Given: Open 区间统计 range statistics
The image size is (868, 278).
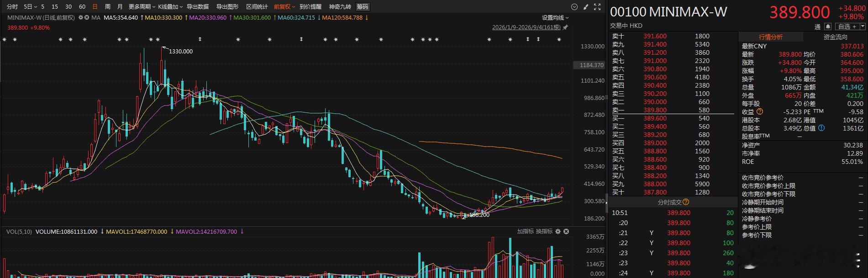Looking at the screenshot, I should (257, 7).
